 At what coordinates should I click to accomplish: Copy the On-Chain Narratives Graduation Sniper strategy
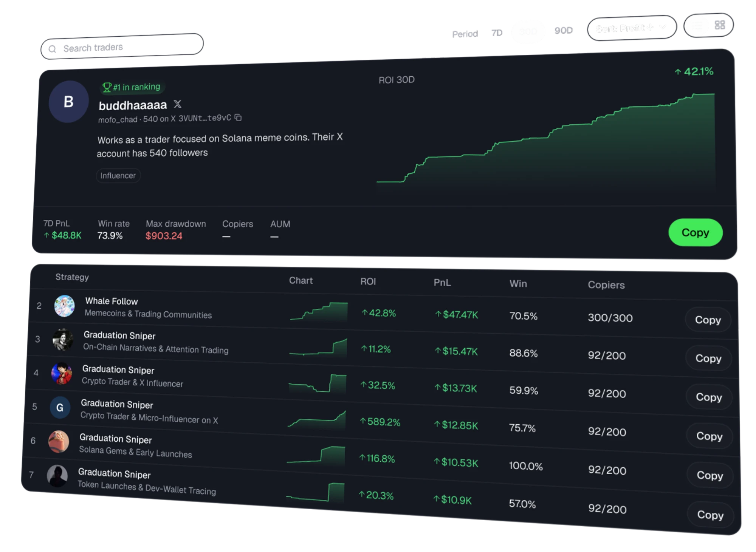pos(708,358)
